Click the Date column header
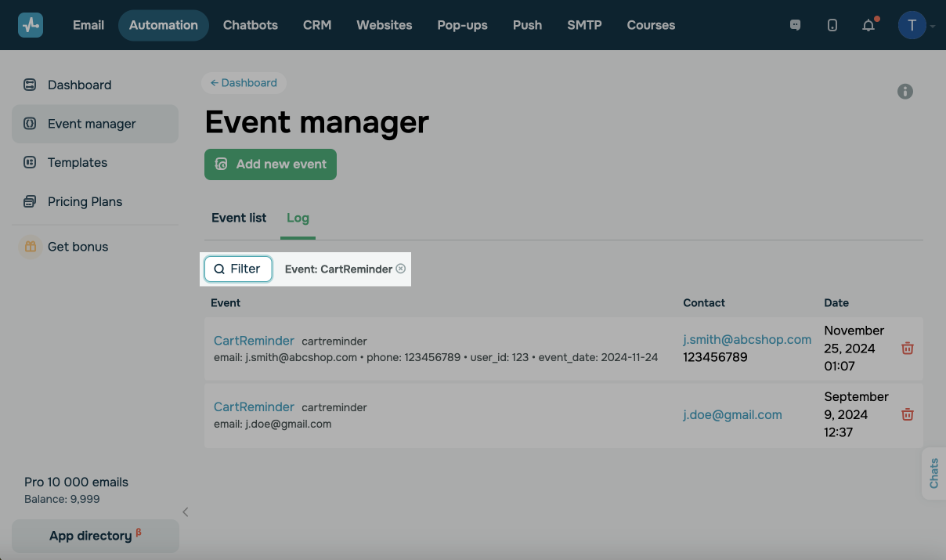Image resolution: width=946 pixels, height=560 pixels. pyautogui.click(x=836, y=303)
